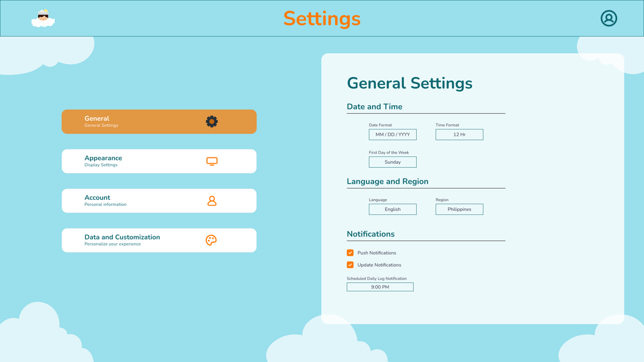Open the Region dropdown set to Philippines
The image size is (644, 362).
(x=459, y=209)
